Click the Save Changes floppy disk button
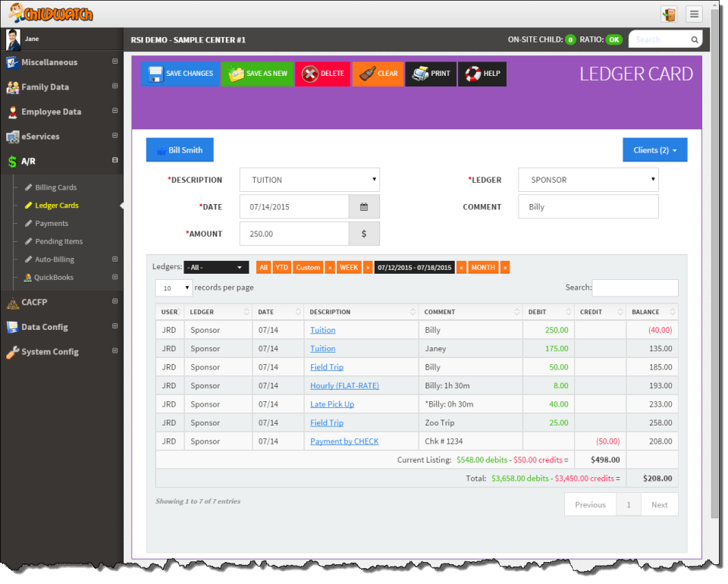 point(180,74)
